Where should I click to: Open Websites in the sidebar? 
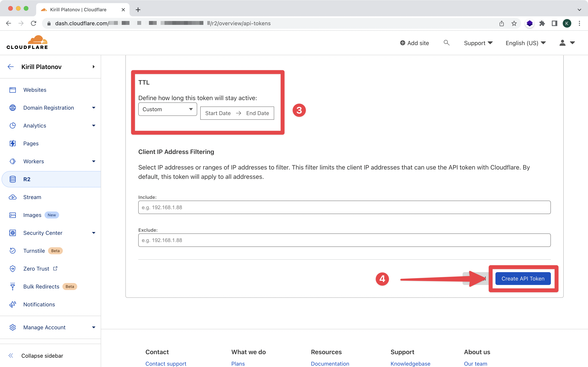click(35, 90)
